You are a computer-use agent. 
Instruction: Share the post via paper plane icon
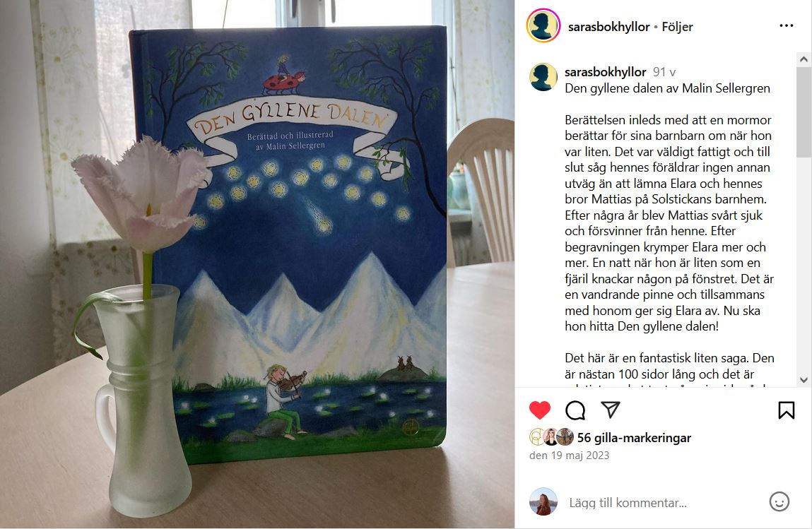tap(611, 410)
